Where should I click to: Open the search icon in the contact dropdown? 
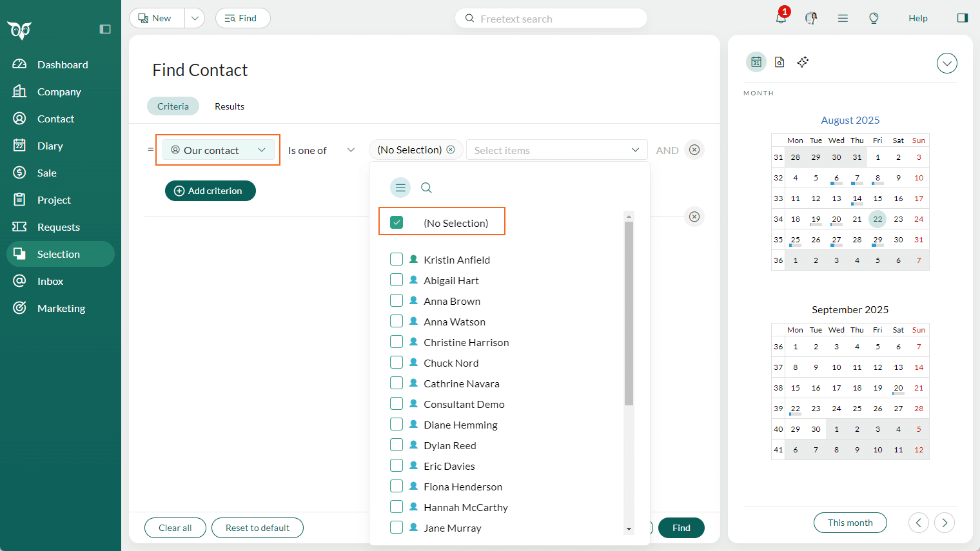426,188
